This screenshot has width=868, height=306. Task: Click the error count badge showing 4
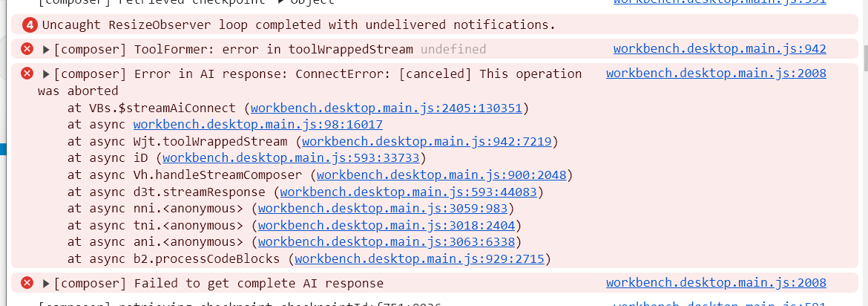[30, 25]
